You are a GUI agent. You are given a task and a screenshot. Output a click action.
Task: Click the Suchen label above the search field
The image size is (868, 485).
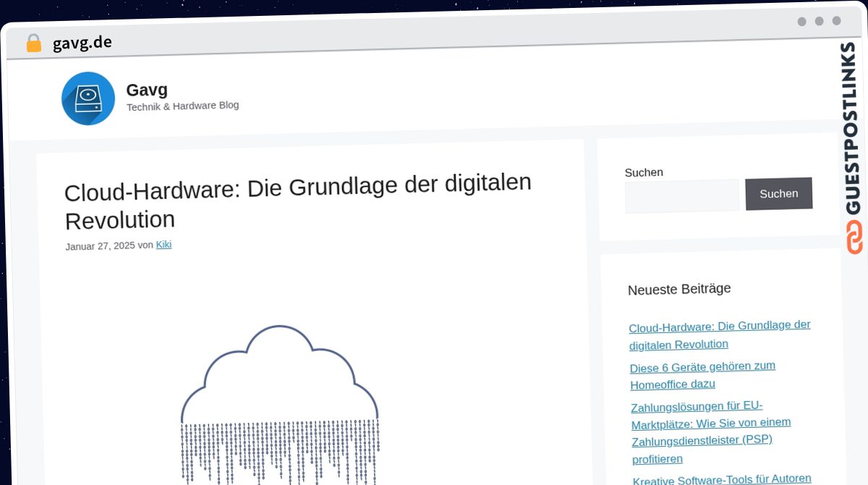[x=644, y=172]
